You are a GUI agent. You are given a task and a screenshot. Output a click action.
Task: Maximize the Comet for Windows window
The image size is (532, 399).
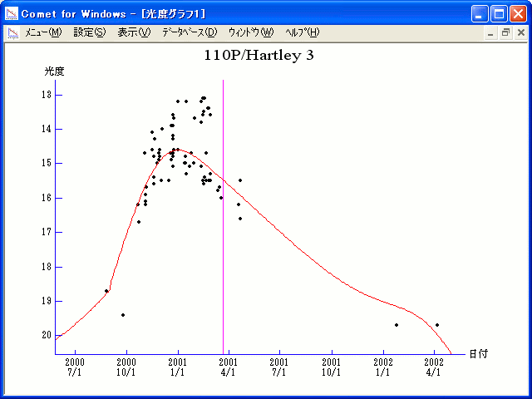tap(499, 14)
